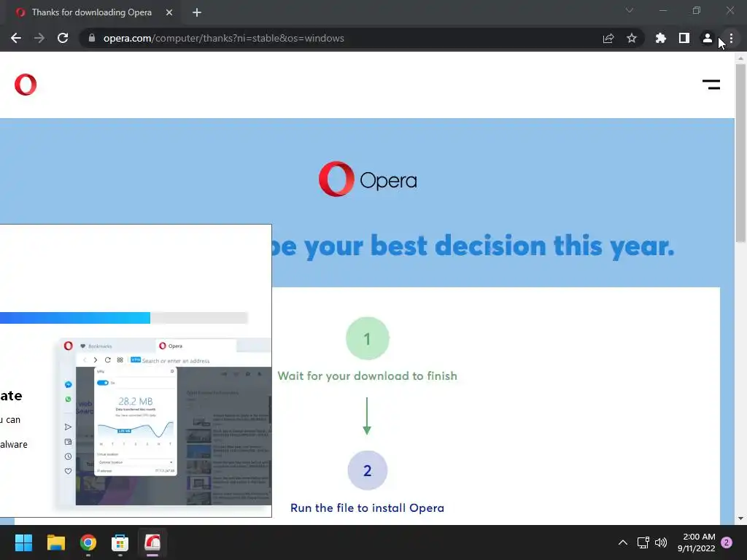Open Chrome's three-dot menu
747x560 pixels.
click(731, 38)
